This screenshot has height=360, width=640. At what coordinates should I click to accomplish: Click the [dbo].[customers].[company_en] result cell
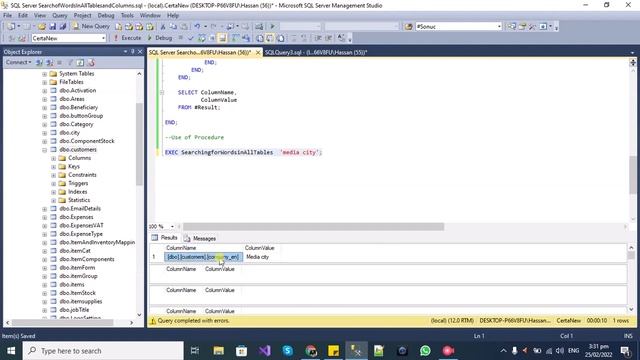point(203,257)
